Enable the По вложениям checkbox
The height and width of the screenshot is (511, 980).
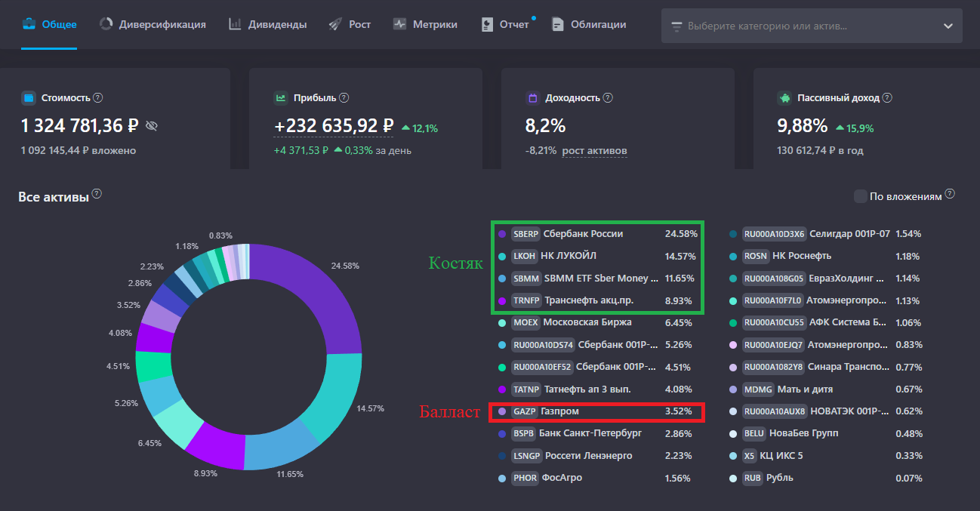point(860,196)
